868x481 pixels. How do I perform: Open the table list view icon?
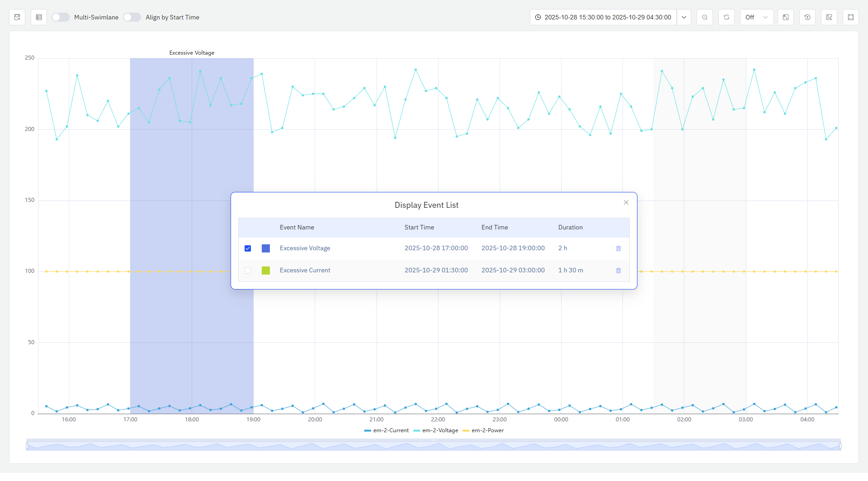[x=39, y=17]
